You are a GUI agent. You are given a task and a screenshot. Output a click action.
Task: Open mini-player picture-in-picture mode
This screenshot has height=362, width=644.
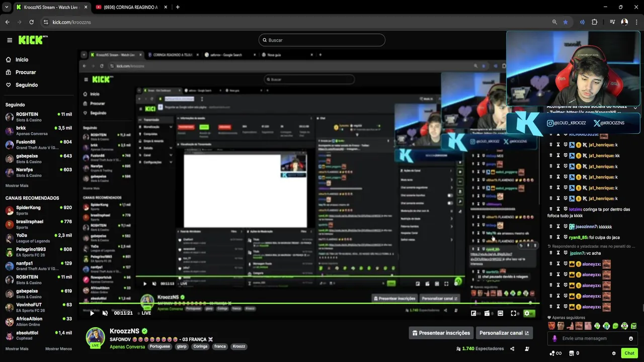473,313
